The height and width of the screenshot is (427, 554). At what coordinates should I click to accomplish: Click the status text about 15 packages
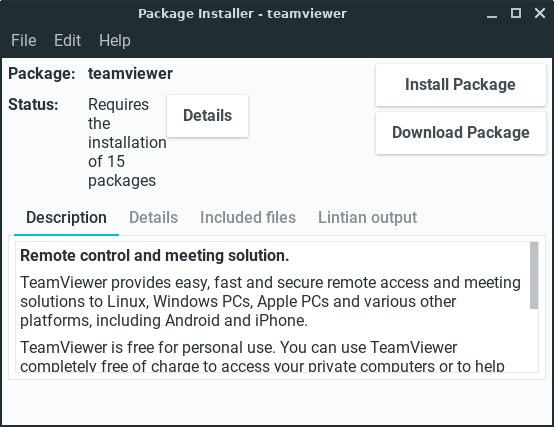point(127,142)
